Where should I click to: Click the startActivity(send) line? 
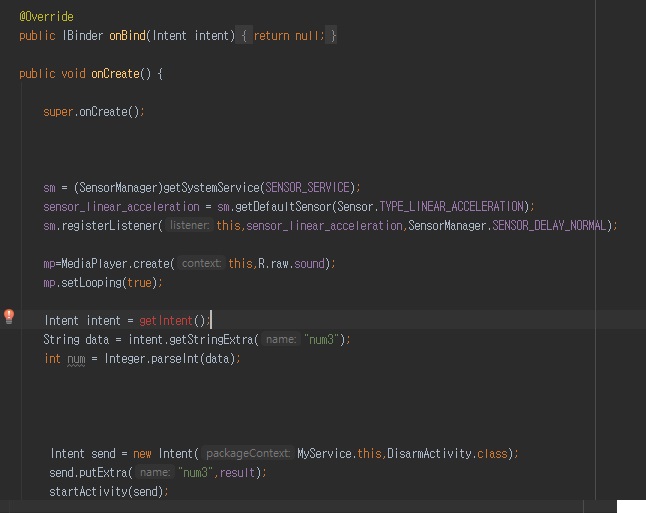[109, 492]
